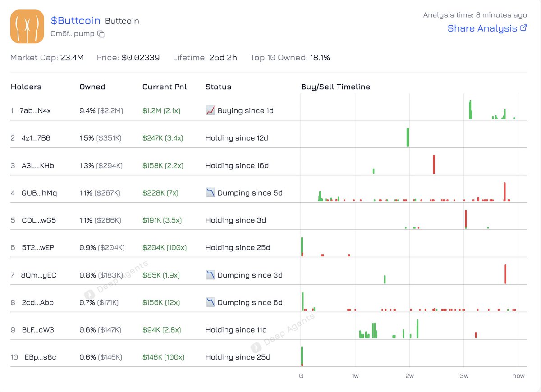Click the external link icon beside Share Analysis
This screenshot has width=541, height=392.
(523, 27)
